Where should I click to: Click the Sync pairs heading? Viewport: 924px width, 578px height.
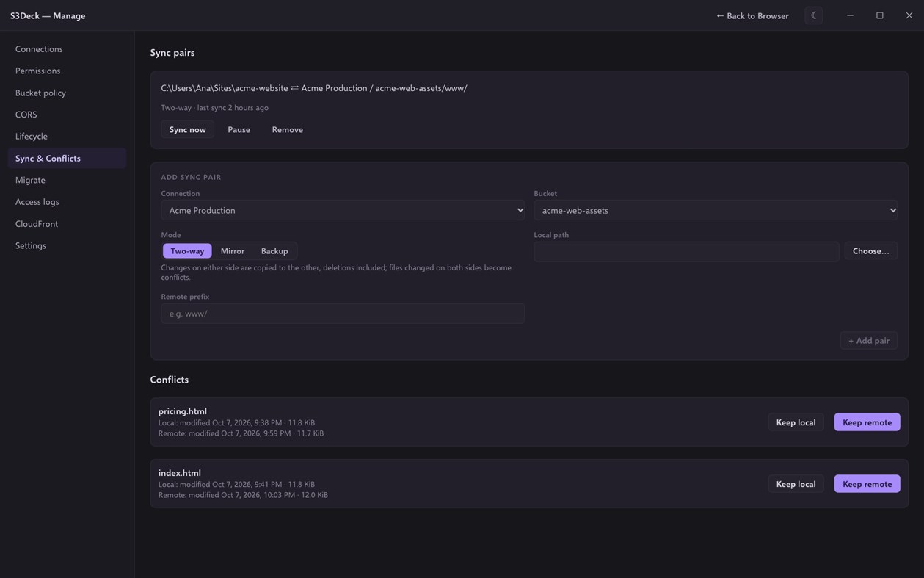pos(172,53)
